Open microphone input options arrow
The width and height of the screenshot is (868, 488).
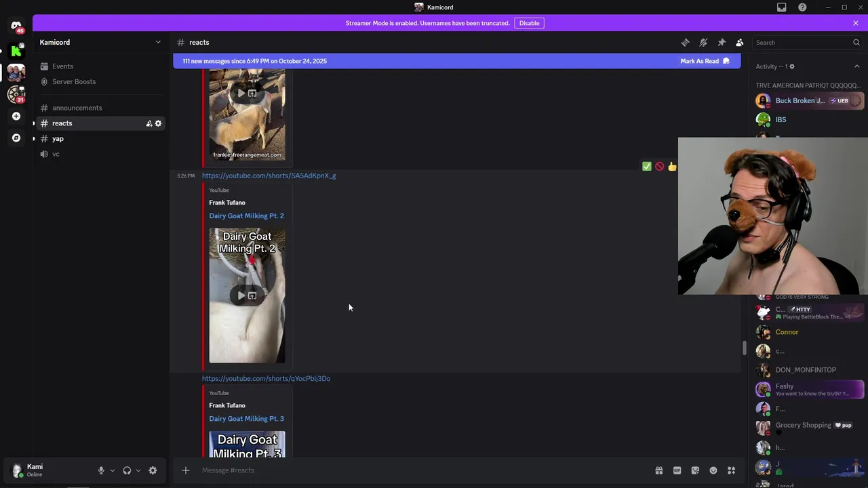[113, 470]
